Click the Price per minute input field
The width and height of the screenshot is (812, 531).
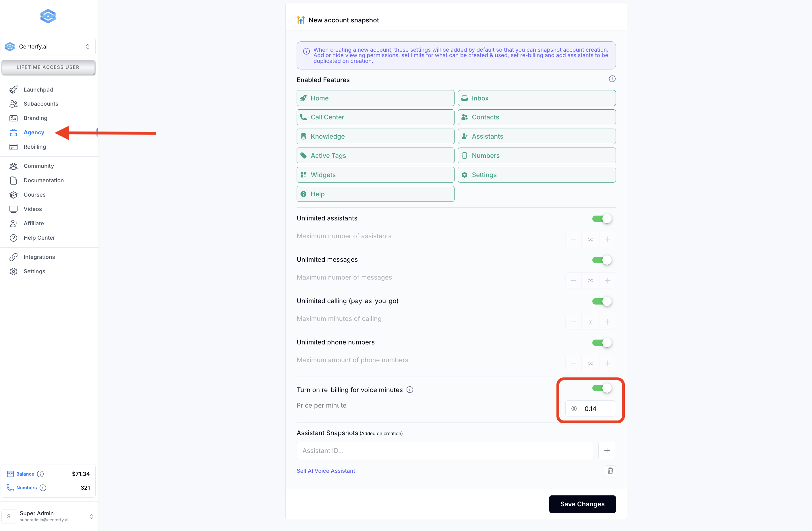pyautogui.click(x=597, y=408)
